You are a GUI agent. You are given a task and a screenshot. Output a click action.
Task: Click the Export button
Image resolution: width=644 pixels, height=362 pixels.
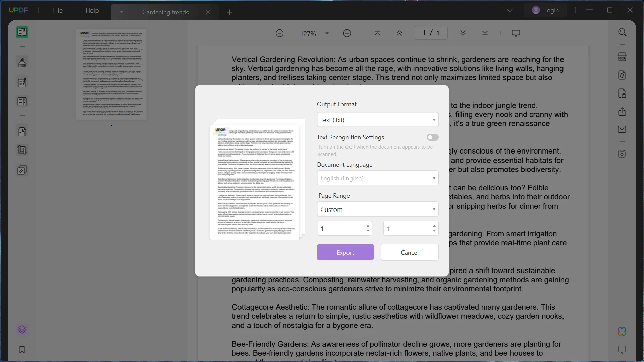tap(345, 252)
